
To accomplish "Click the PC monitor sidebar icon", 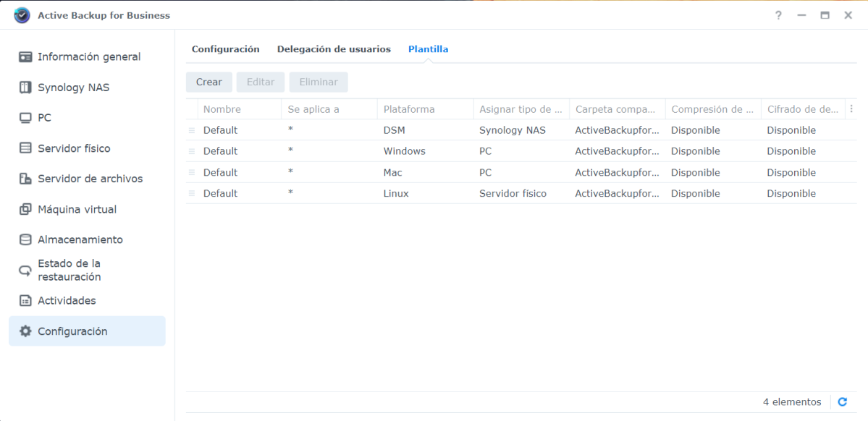I will (x=25, y=118).
